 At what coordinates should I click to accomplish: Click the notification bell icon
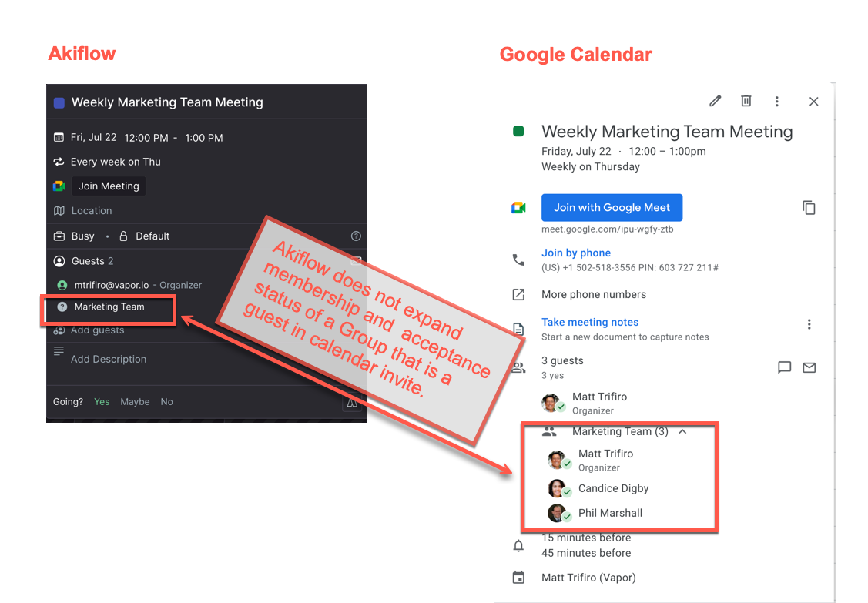click(518, 546)
